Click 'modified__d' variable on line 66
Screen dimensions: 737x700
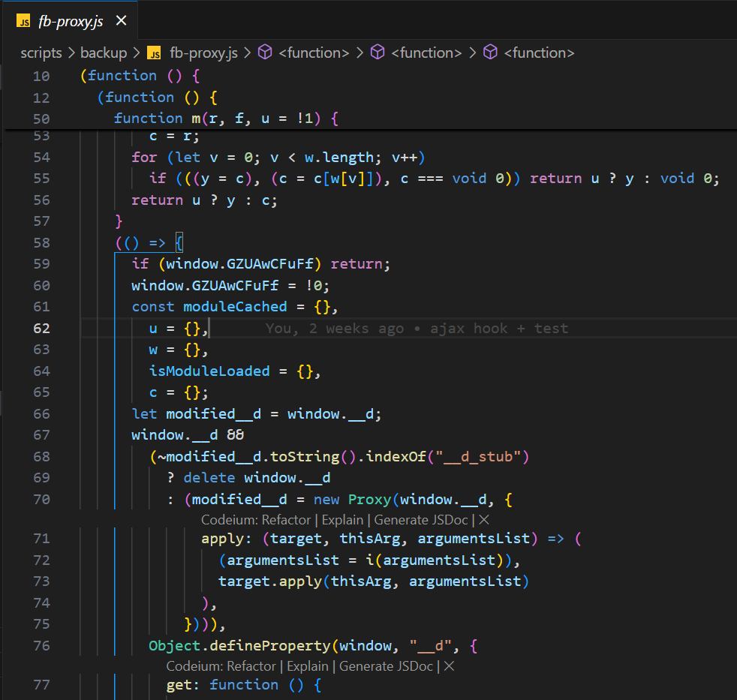point(213,414)
